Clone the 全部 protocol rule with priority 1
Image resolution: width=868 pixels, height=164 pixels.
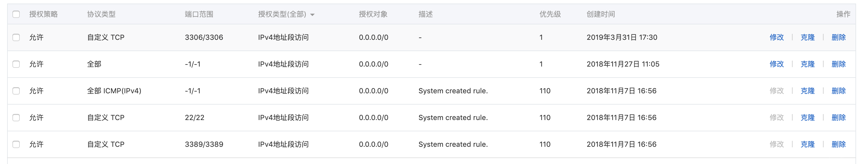(x=807, y=64)
